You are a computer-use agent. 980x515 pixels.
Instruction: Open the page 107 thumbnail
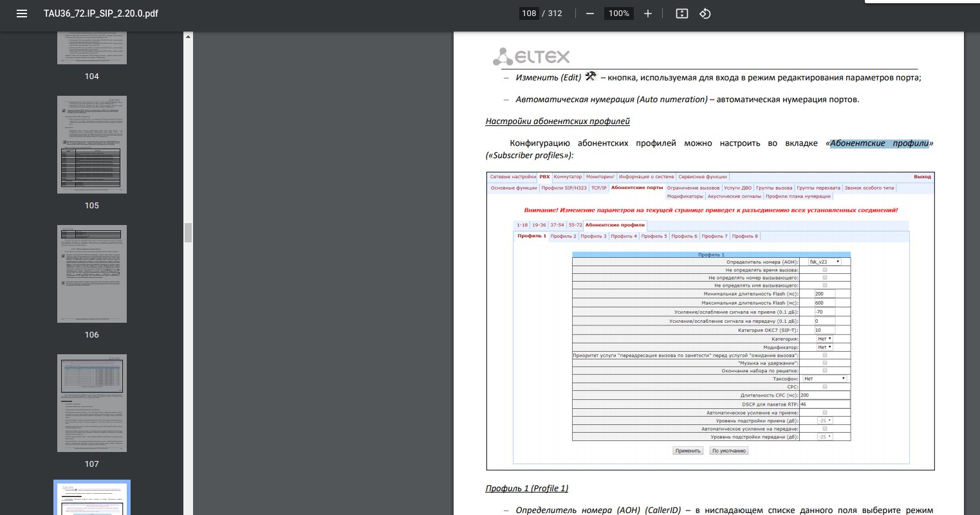(x=92, y=403)
